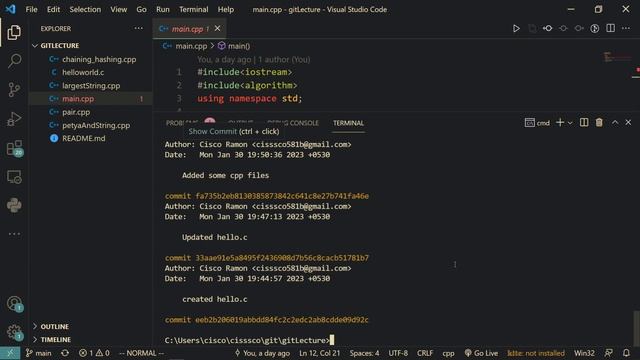Viewport: 640px width, 360px height.
Task: Close the main.cpp editor tab
Action: tap(218, 28)
